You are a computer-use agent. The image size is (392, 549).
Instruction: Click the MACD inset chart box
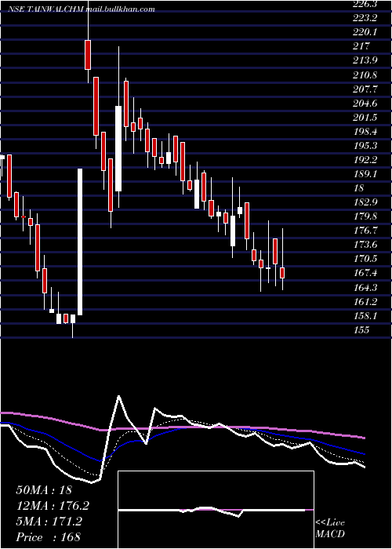point(216,510)
